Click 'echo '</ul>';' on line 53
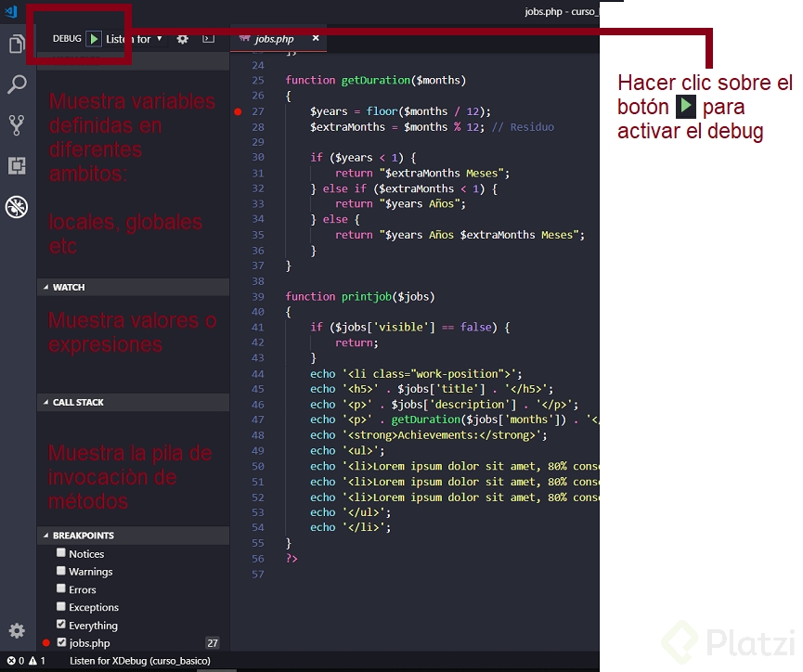803x672 pixels. (350, 512)
